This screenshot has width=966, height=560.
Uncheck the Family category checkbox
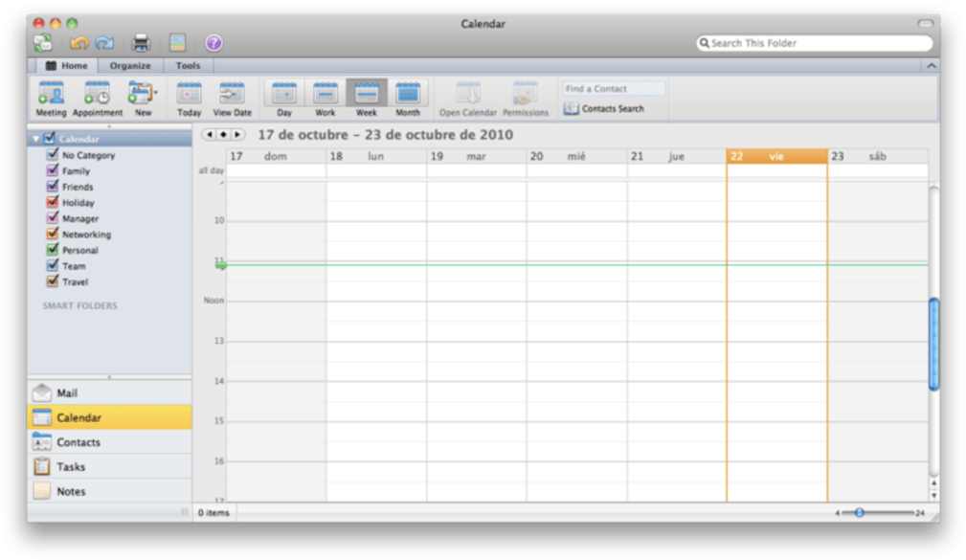click(x=53, y=171)
